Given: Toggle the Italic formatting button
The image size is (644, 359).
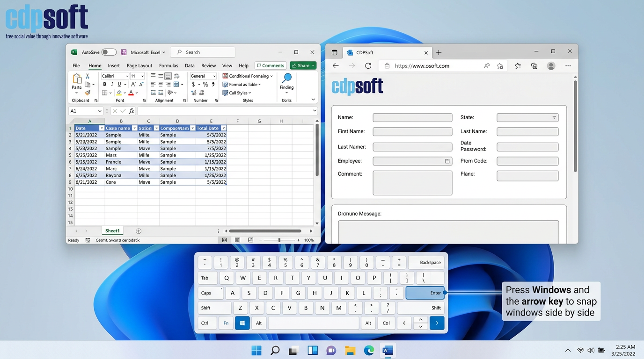Looking at the screenshot, I should (x=112, y=84).
